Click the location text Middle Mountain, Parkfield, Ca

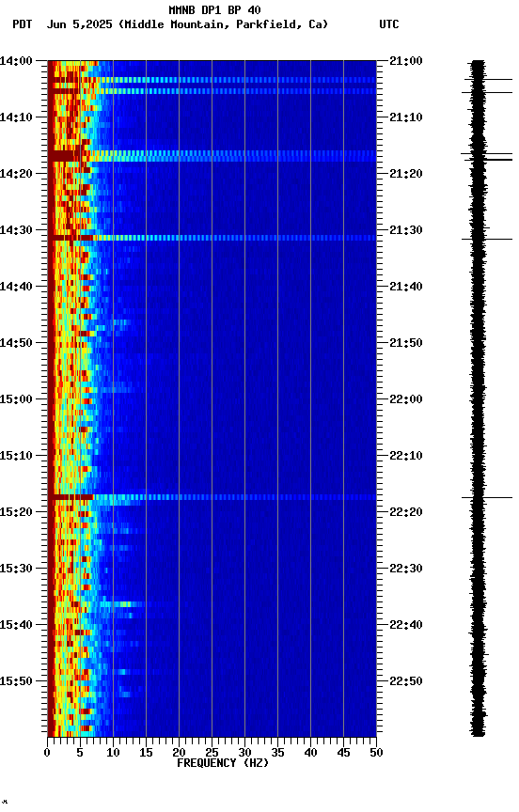223,24
